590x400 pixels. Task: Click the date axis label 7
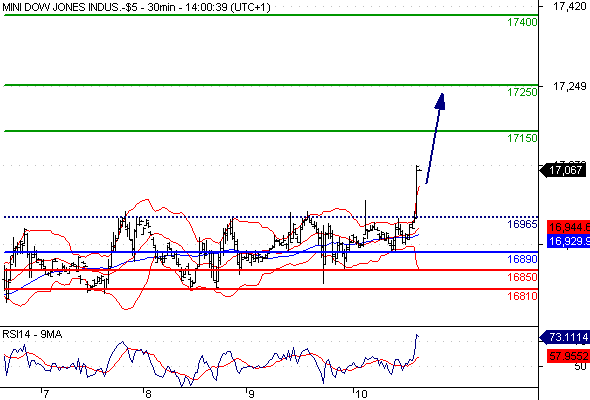pyautogui.click(x=46, y=394)
